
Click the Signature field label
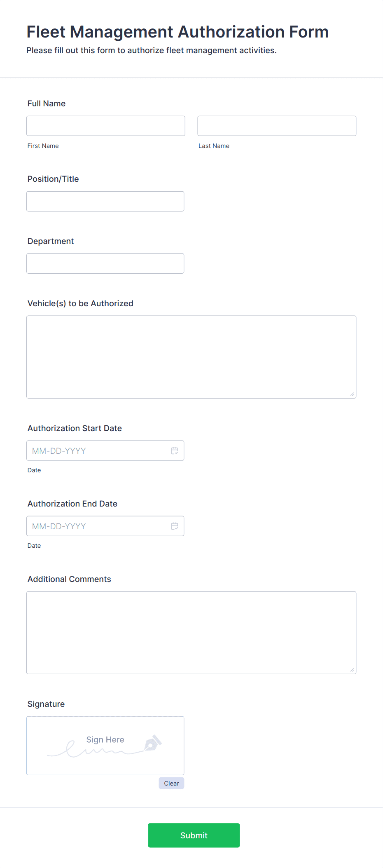pos(46,704)
